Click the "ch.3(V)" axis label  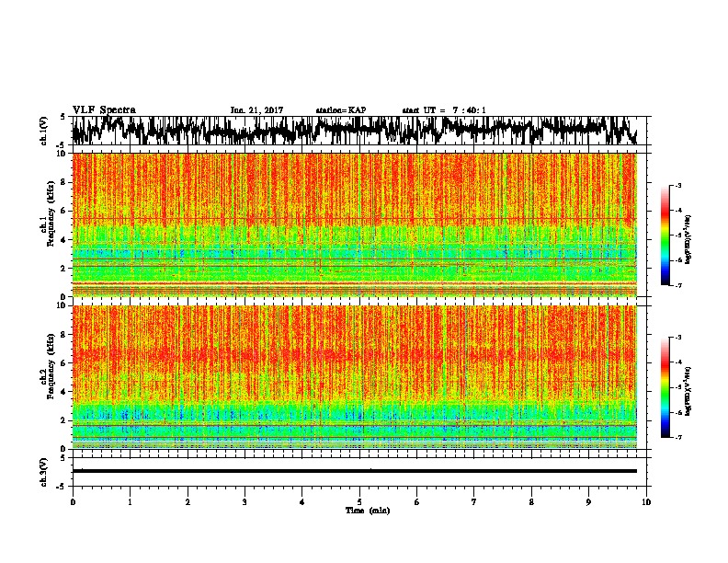[44, 472]
